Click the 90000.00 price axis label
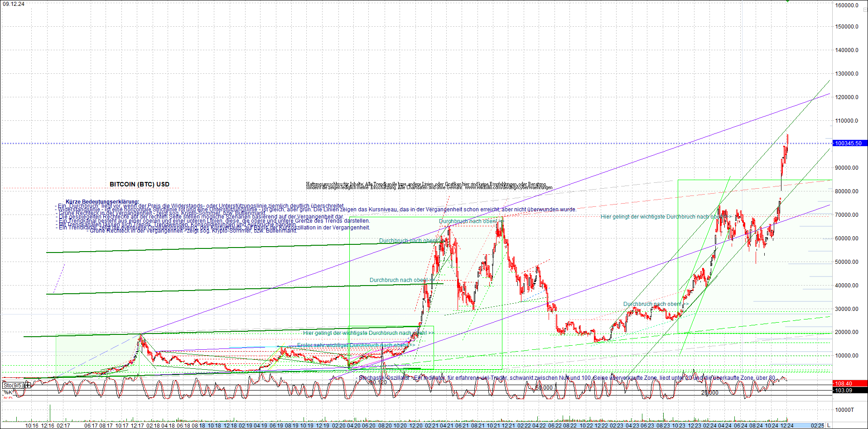 pos(847,168)
